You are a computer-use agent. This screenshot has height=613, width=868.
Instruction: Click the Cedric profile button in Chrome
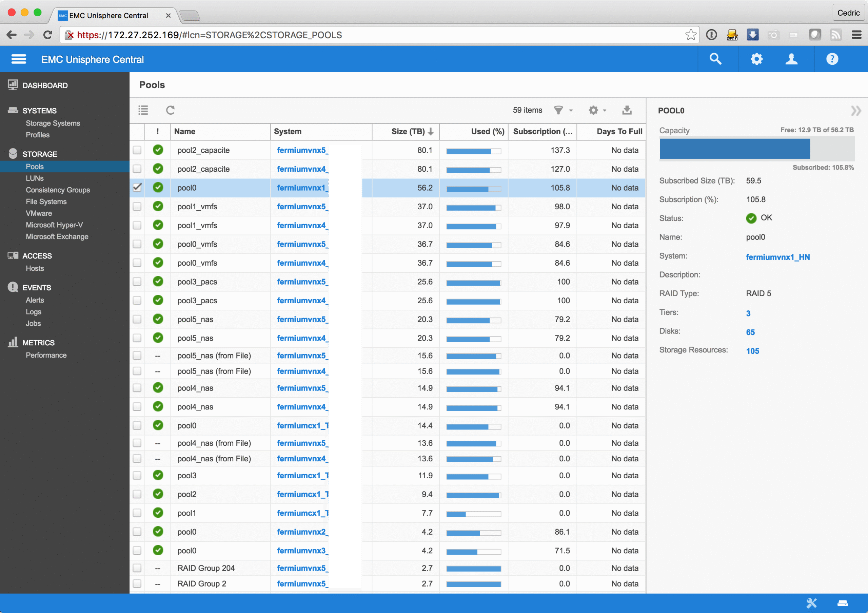coord(848,13)
